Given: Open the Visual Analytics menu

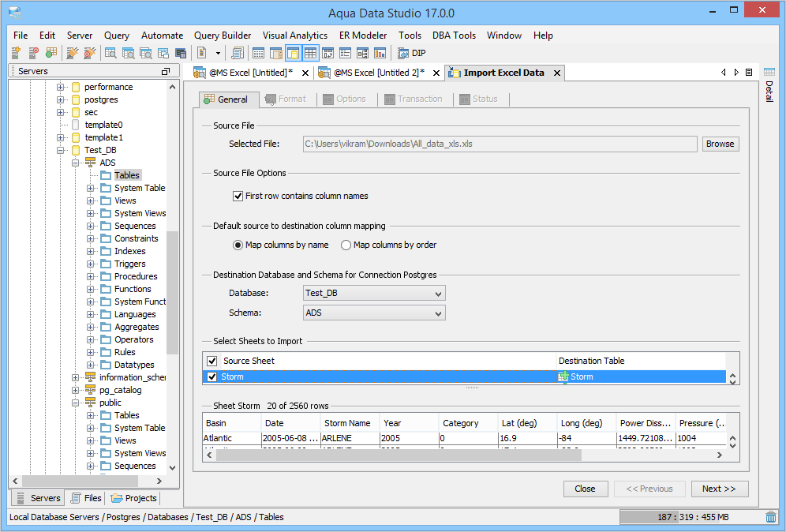Looking at the screenshot, I should [295, 36].
